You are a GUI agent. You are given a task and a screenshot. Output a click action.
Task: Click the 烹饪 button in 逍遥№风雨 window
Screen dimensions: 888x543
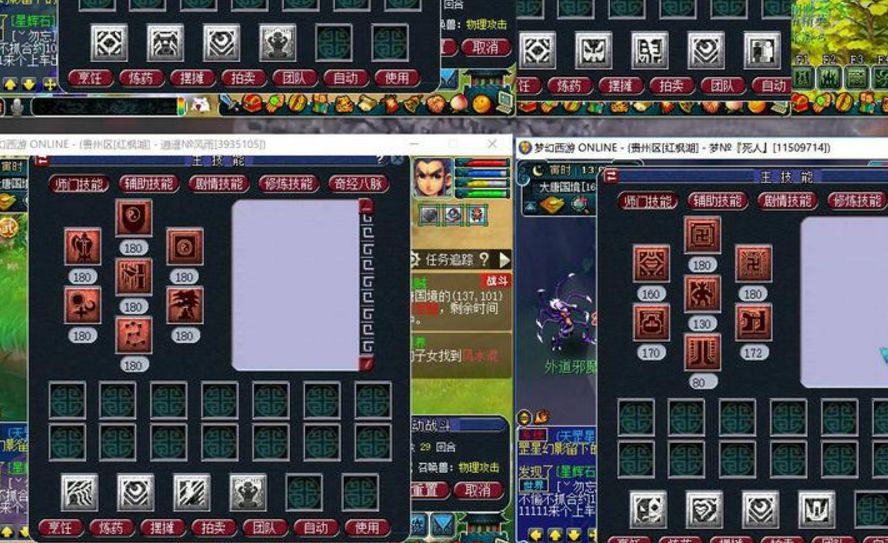pyautogui.click(x=61, y=528)
